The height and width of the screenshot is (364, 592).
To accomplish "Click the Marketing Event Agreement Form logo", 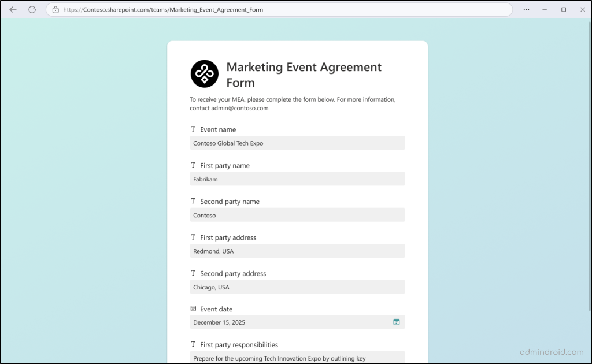I will 204,73.
